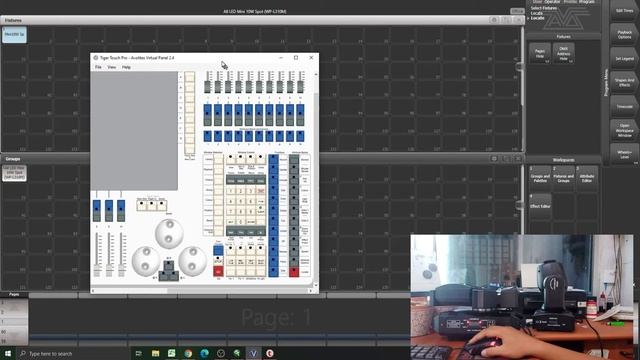640x360 pixels.
Task: Click Open Workspace Window softkey
Action: [x=624, y=130]
